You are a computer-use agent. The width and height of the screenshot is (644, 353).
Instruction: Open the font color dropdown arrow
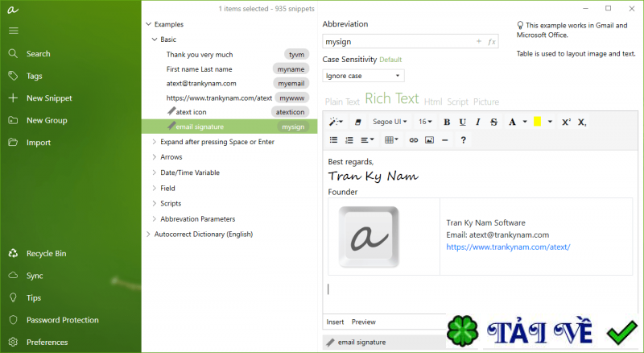(525, 122)
